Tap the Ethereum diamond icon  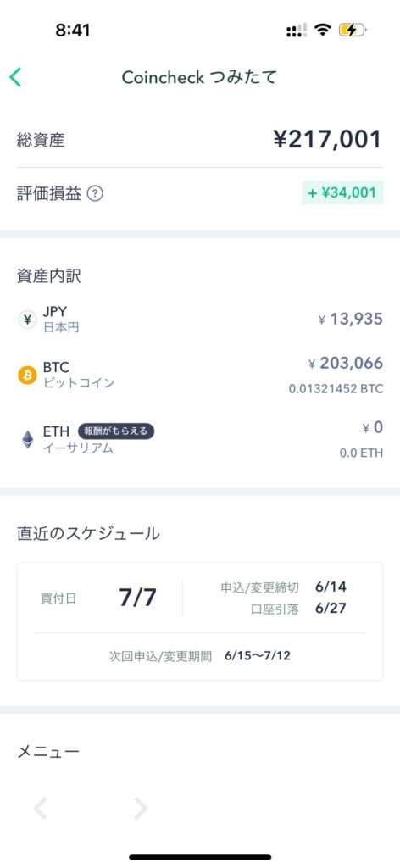pos(28,440)
